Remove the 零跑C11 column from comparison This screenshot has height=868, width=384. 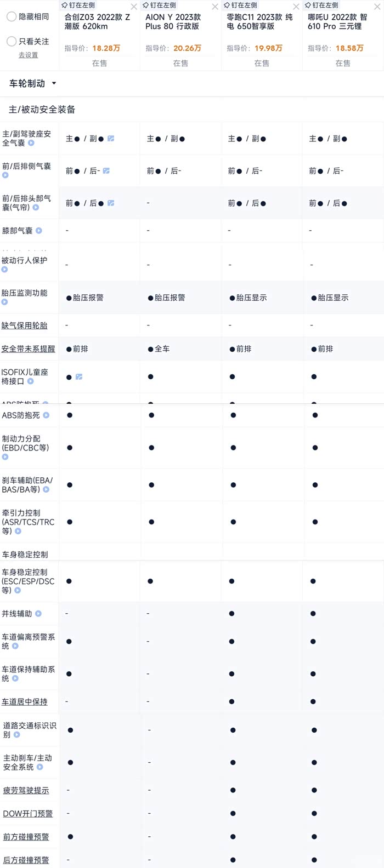296,7
